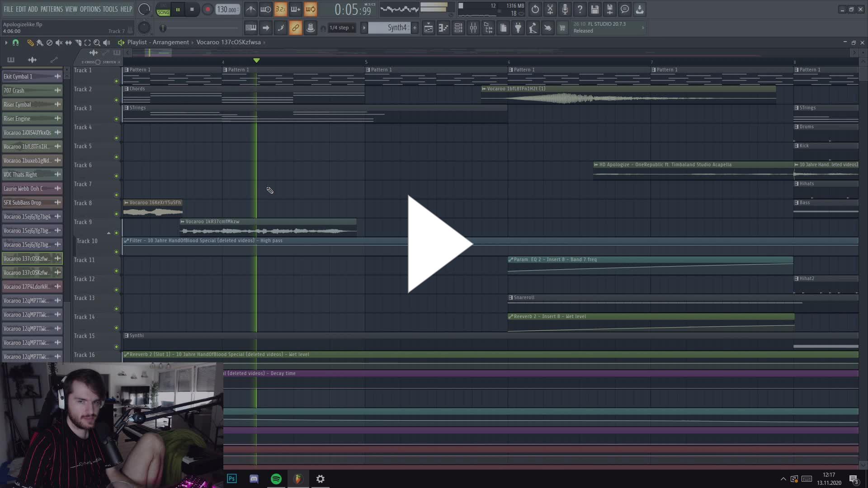Open the Mixer window icon
This screenshot has height=488, width=868.
click(473, 28)
